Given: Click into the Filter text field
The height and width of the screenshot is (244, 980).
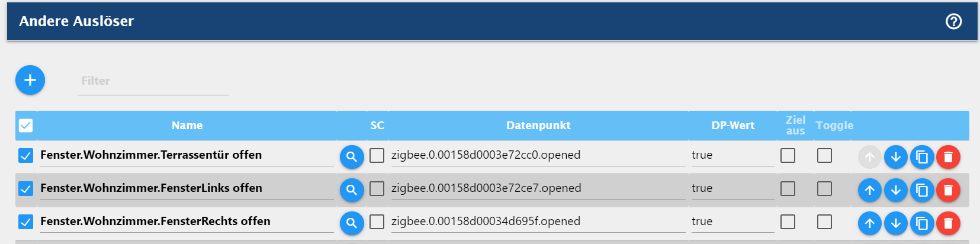Looking at the screenshot, I should point(153,81).
